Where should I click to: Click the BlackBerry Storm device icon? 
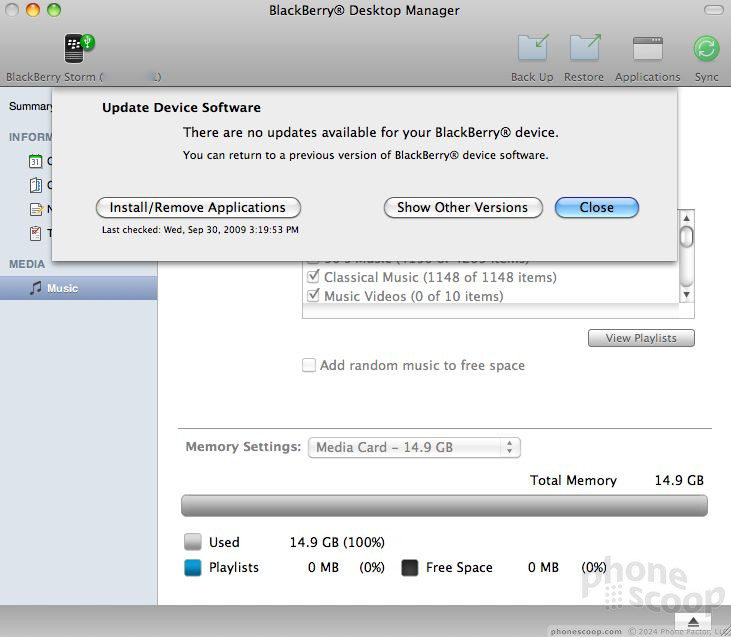tap(78, 48)
